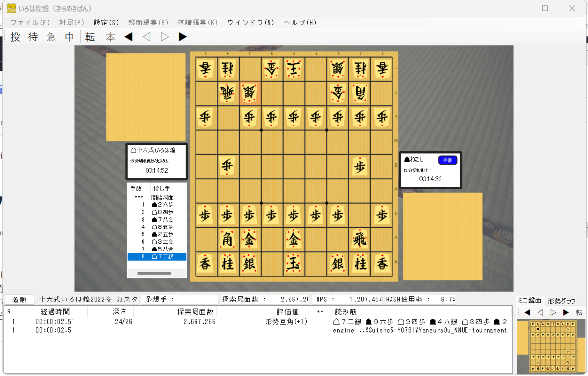Open the ヘルプ(H) menu
Viewport: 588px width, 376px height.
300,23
